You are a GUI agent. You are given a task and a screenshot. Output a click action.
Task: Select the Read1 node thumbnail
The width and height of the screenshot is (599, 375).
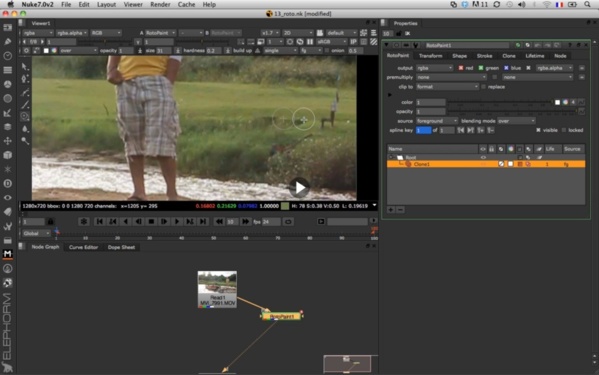pyautogui.click(x=217, y=289)
